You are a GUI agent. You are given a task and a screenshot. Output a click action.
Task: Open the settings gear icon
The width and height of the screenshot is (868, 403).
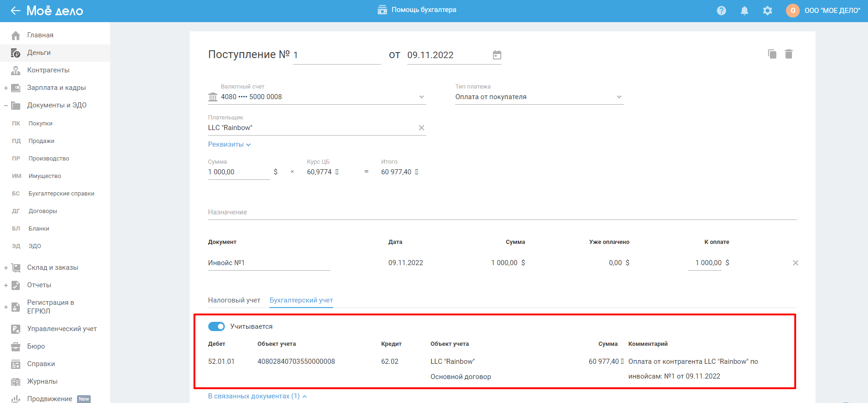coord(767,11)
